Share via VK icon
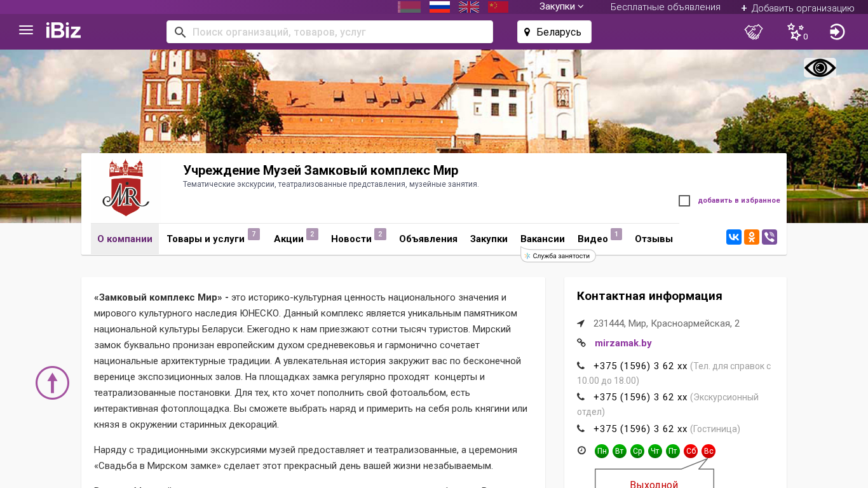The height and width of the screenshot is (488, 868). coord(734,238)
